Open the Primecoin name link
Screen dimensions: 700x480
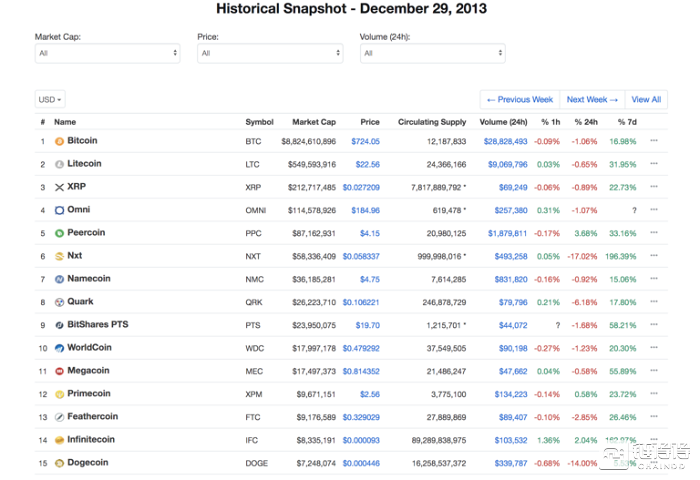[x=89, y=394]
